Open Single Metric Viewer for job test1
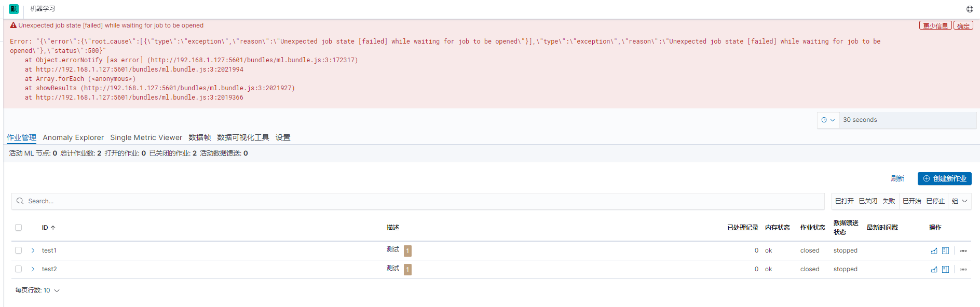The width and height of the screenshot is (980, 307). coord(934,251)
